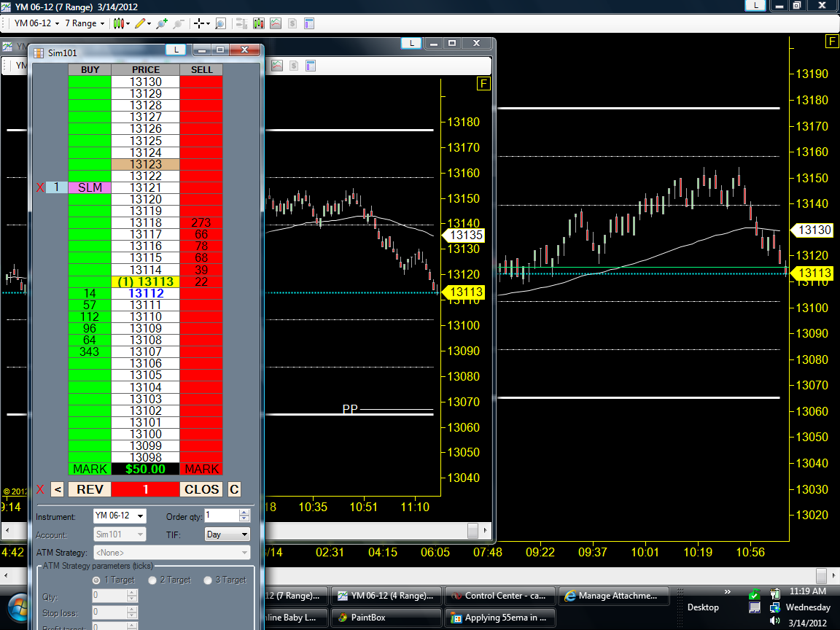Switch to Applying 55ema taskbar item
The height and width of the screenshot is (630, 840).
(x=499, y=618)
